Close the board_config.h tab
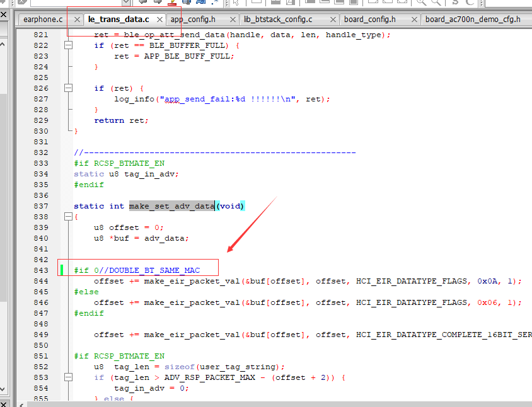 point(414,20)
